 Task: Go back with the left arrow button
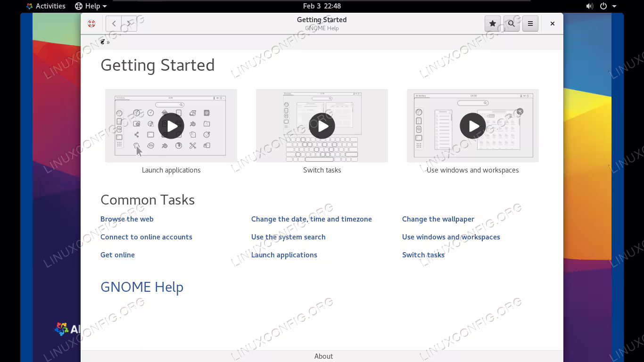coord(114,24)
